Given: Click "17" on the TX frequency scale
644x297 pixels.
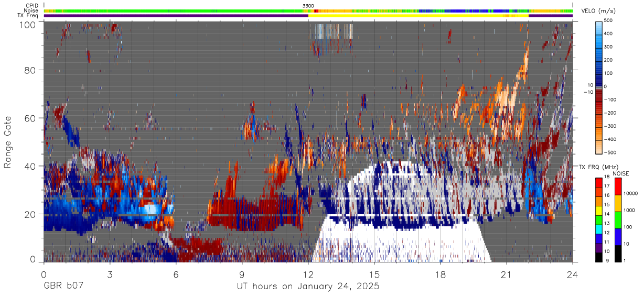Looking at the screenshot, I should pyautogui.click(x=608, y=186).
